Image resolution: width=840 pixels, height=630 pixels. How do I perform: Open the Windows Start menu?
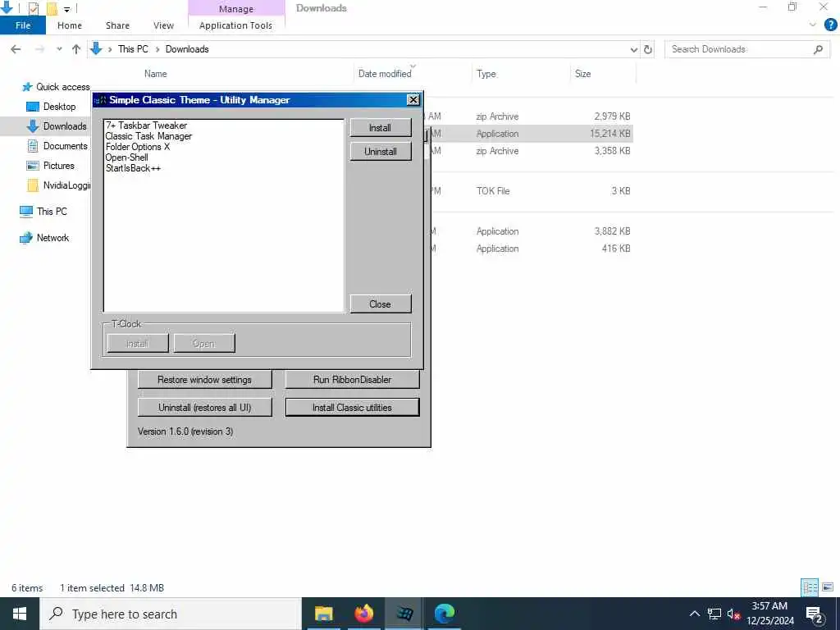point(20,614)
